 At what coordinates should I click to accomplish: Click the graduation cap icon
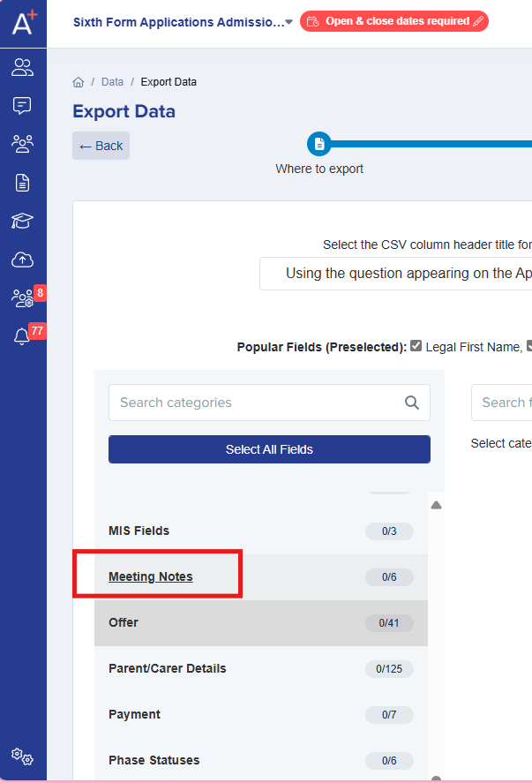23,222
